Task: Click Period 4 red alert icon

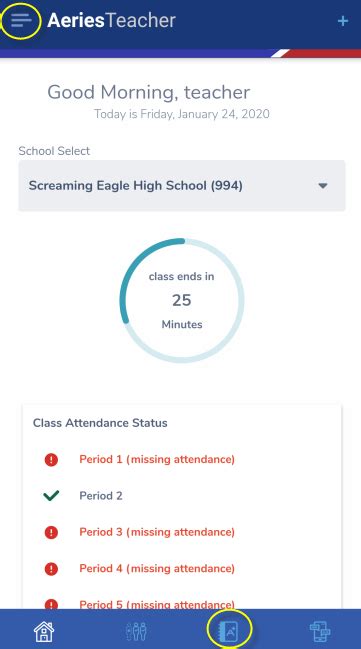Action: (51, 569)
